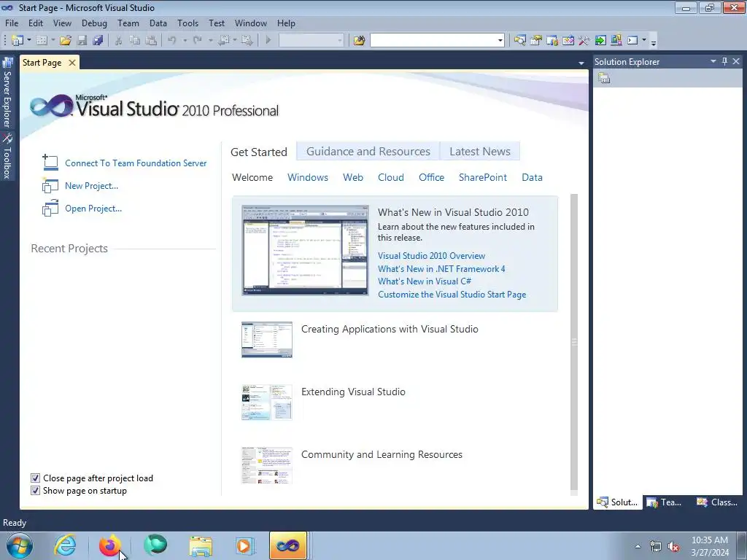Screen dimensions: 747x560
Task: Open the toolbar options overflow arrow
Action: click(x=654, y=42)
